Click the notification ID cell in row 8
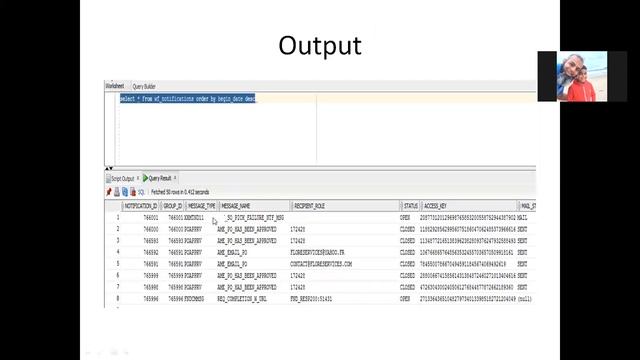Viewport: 640px width, 360px height. (151, 299)
